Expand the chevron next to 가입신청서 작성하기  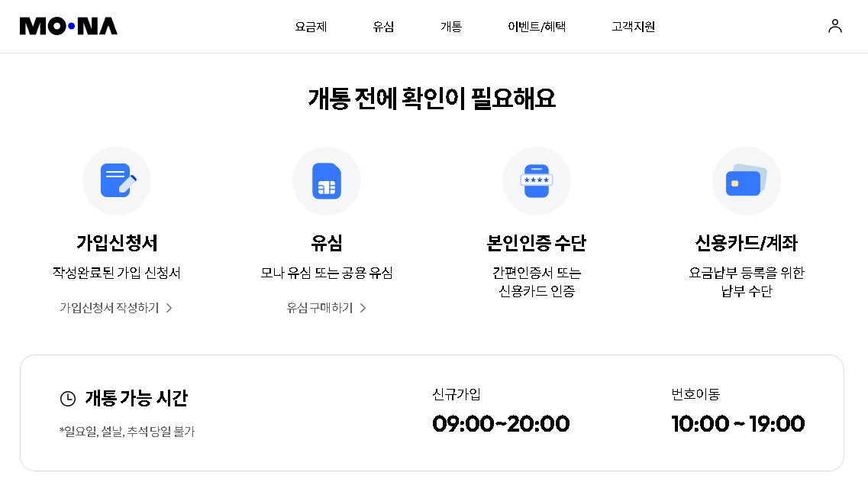pyautogui.click(x=170, y=307)
